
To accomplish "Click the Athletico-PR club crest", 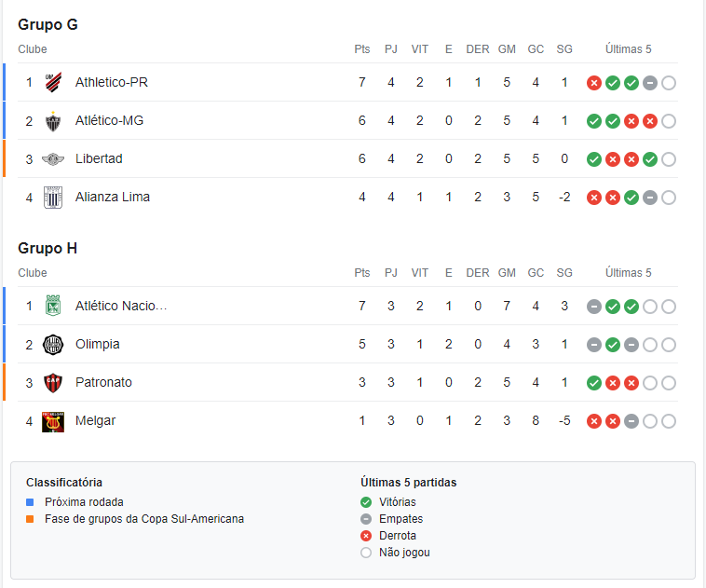I will pyautogui.click(x=53, y=82).
